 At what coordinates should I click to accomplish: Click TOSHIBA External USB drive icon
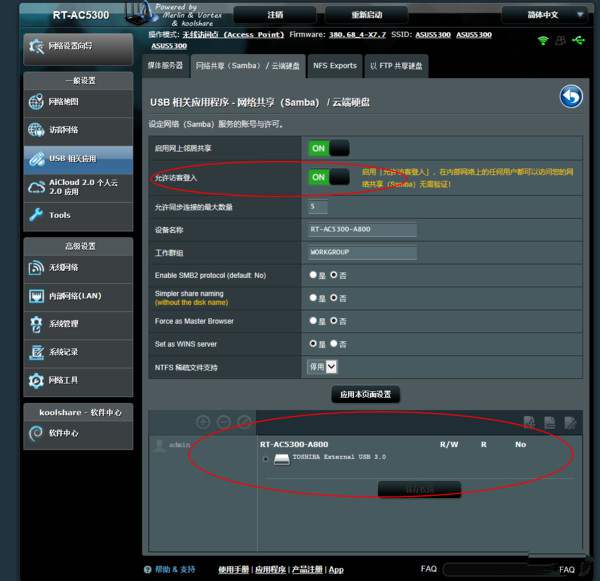(282, 459)
